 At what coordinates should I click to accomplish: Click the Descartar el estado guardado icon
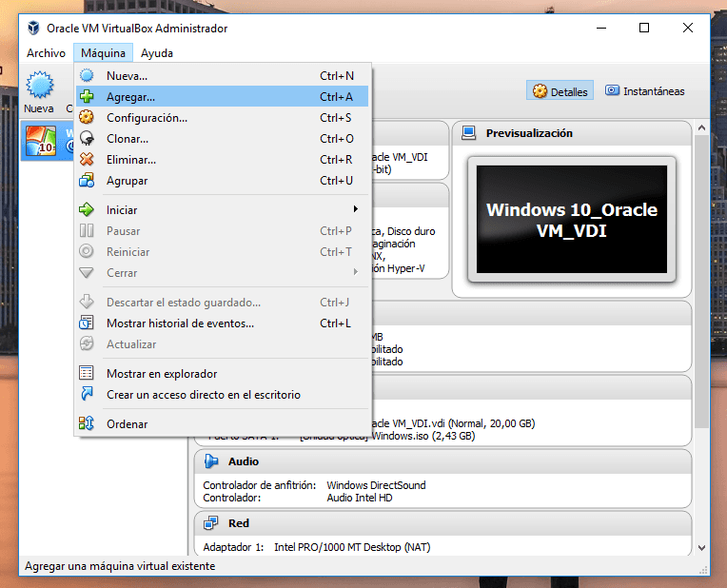click(x=87, y=302)
